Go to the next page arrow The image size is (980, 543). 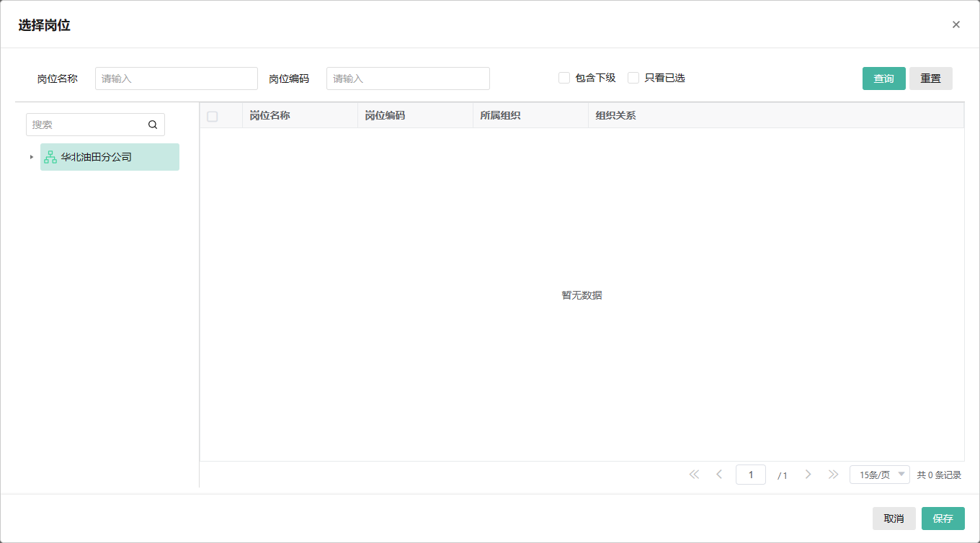(808, 475)
